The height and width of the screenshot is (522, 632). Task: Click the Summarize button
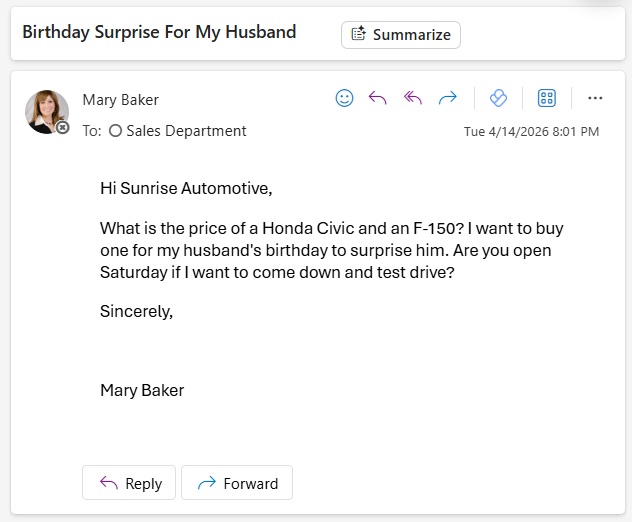(x=401, y=34)
